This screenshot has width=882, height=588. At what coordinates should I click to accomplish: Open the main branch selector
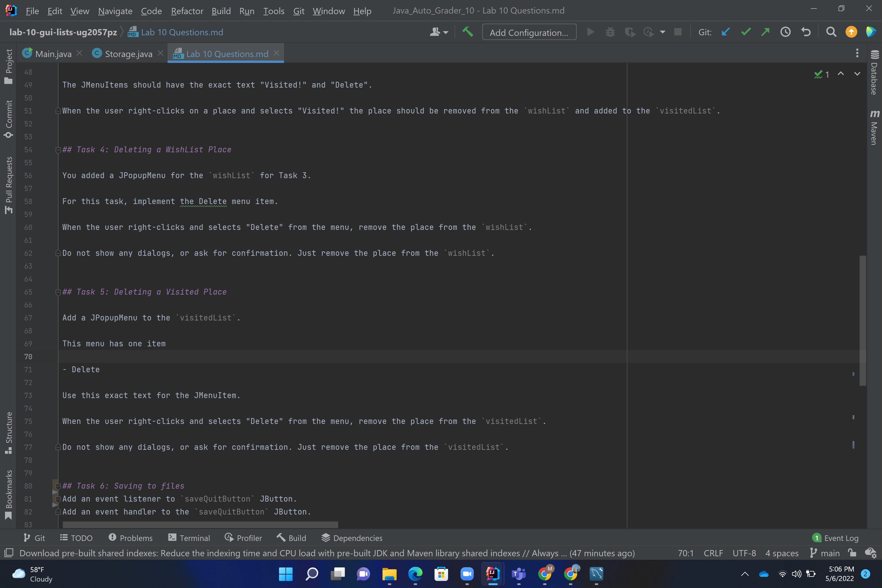825,553
